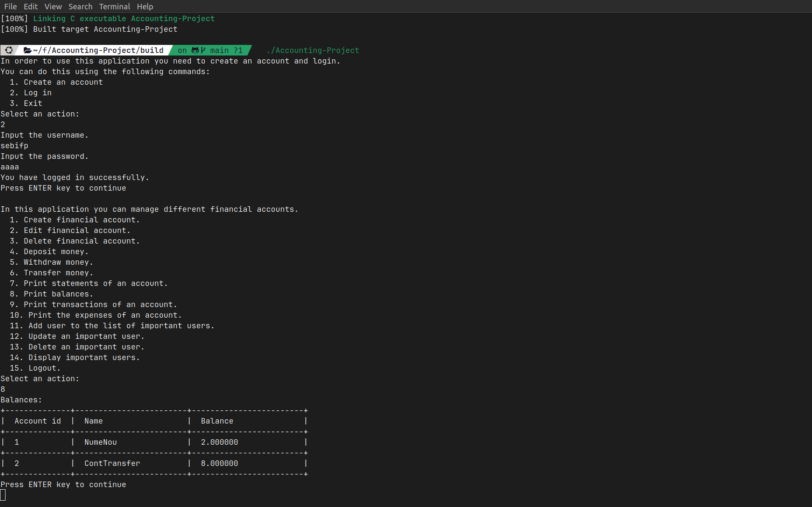Click '10. Print the expenses of an account.'

(x=96, y=315)
